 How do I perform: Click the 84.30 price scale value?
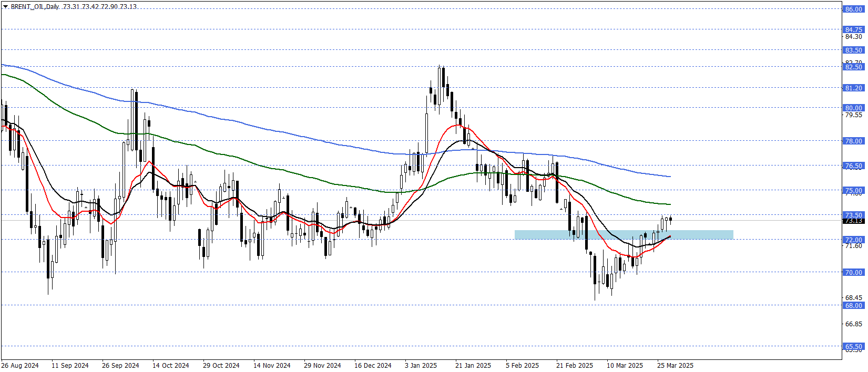854,37
